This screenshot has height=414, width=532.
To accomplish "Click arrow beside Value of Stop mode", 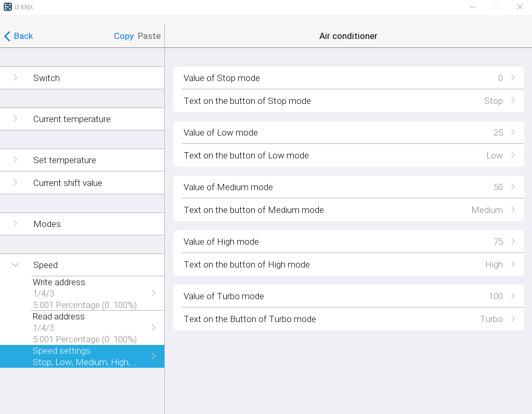I will click(513, 78).
